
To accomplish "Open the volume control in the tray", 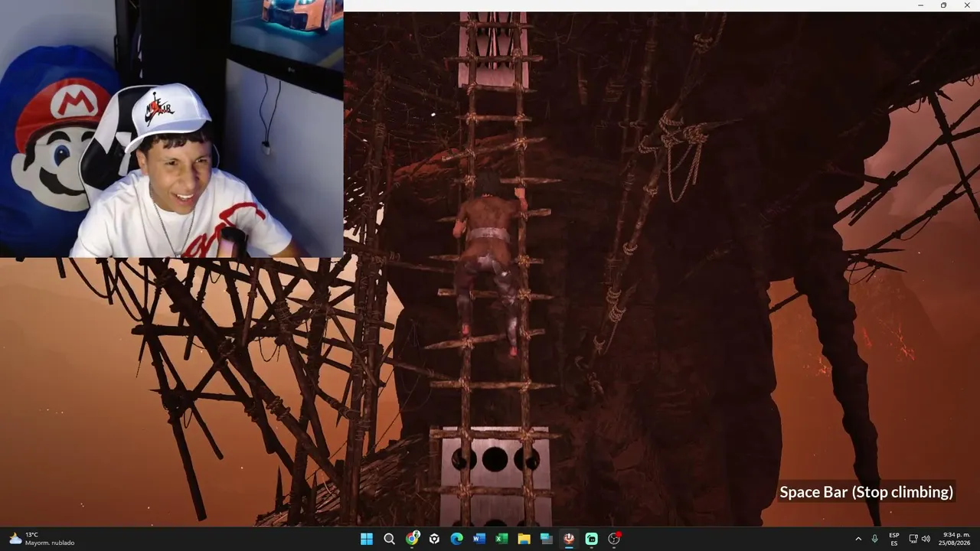I will (926, 539).
